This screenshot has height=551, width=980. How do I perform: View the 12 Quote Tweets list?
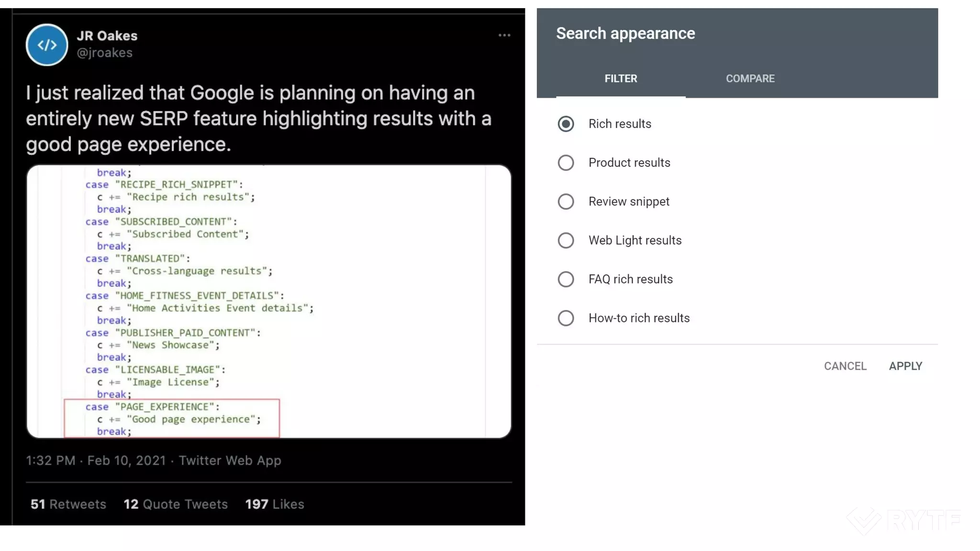click(175, 504)
